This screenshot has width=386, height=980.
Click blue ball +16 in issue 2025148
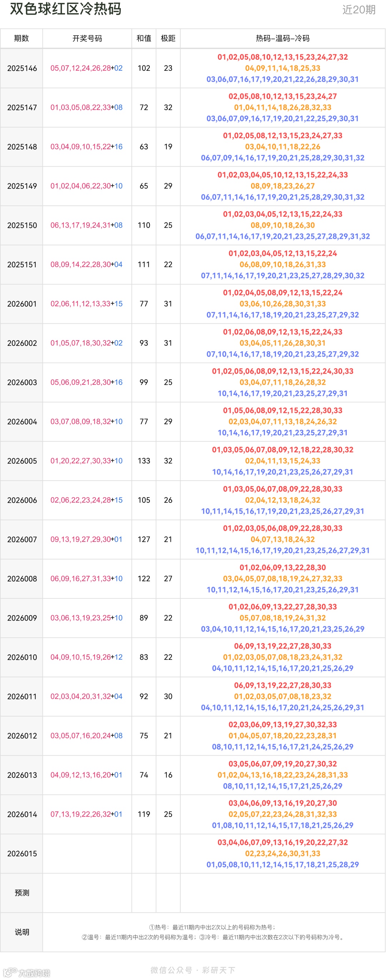tap(117, 147)
